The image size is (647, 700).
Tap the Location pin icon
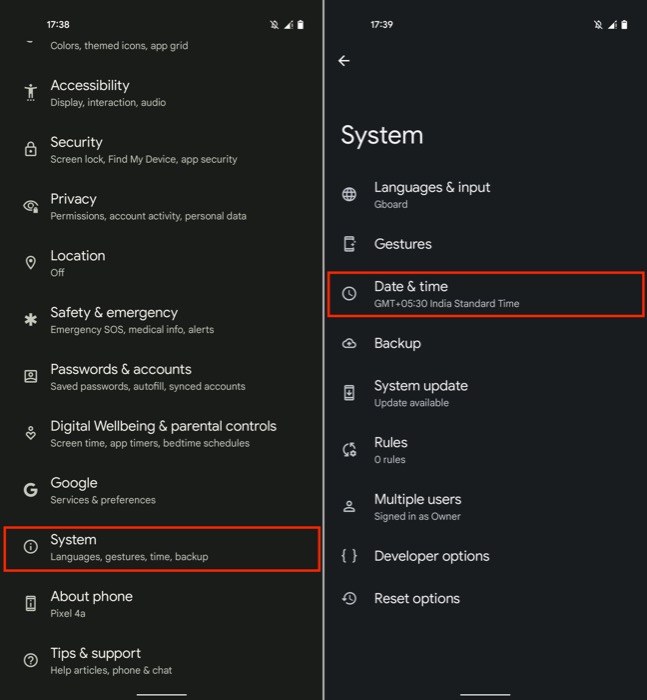(30, 263)
